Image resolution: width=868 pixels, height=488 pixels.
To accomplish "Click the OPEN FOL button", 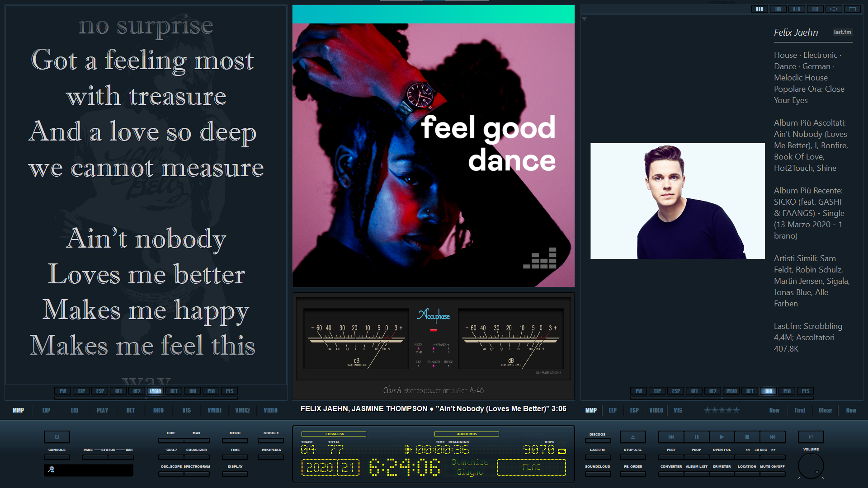I will [722, 457].
